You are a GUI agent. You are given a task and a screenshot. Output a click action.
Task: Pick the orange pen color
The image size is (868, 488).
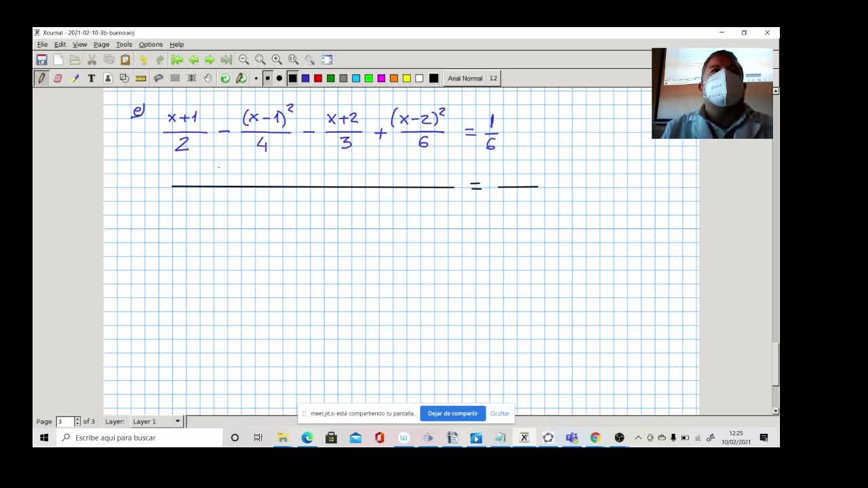click(394, 79)
